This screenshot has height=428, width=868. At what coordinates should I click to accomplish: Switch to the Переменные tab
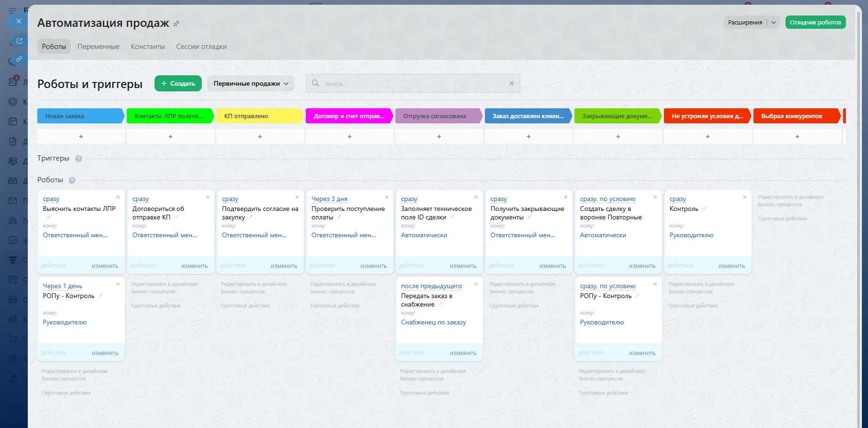(x=98, y=47)
